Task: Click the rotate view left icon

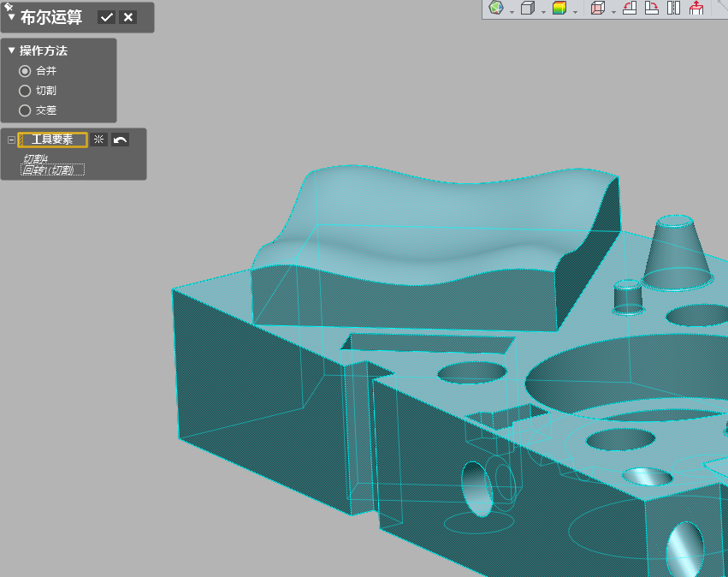Action: click(630, 9)
